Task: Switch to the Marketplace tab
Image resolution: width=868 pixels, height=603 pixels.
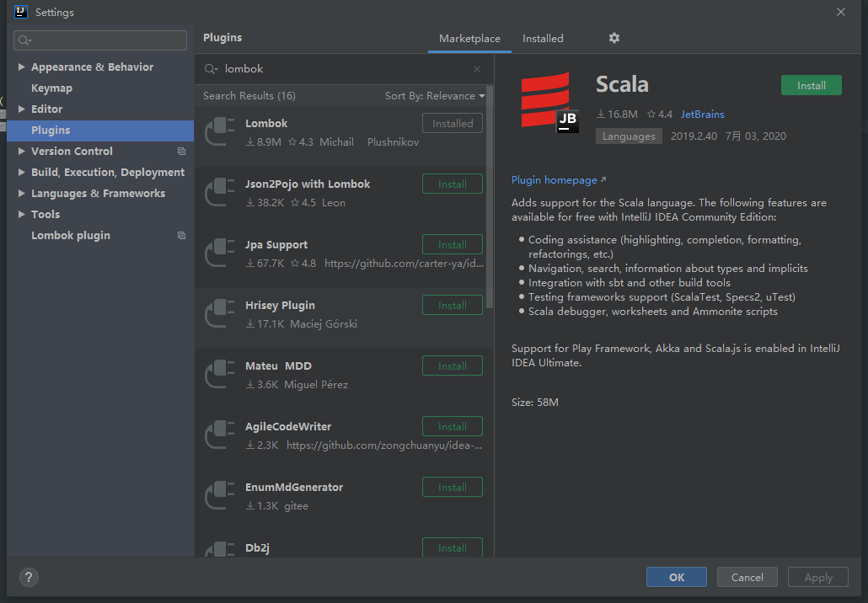Action: (469, 39)
